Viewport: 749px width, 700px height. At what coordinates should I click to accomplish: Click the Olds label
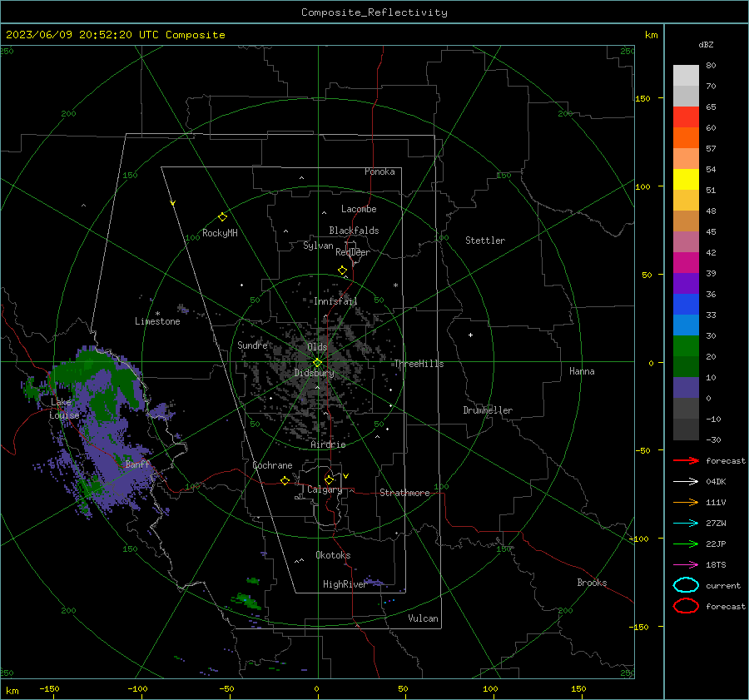[x=317, y=347]
